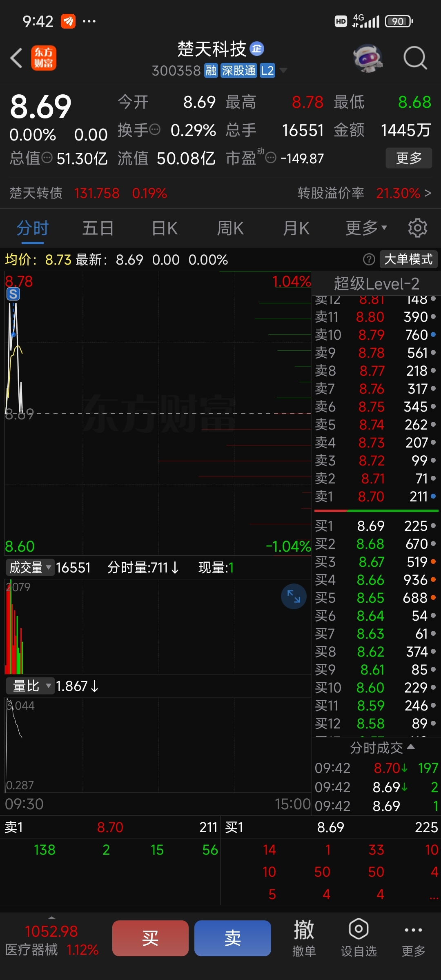This screenshot has width=441, height=980.
Task: Select the 卖1 8.70 order row
Action: pos(376,497)
